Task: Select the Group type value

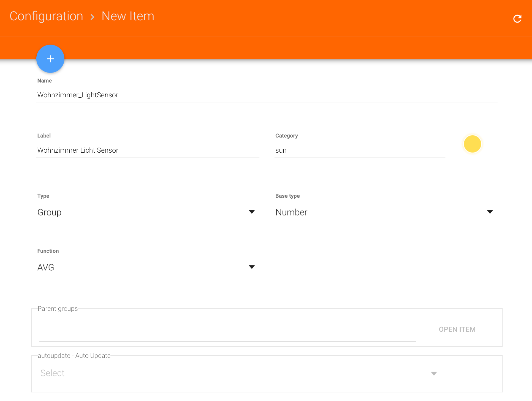Action: [50, 212]
